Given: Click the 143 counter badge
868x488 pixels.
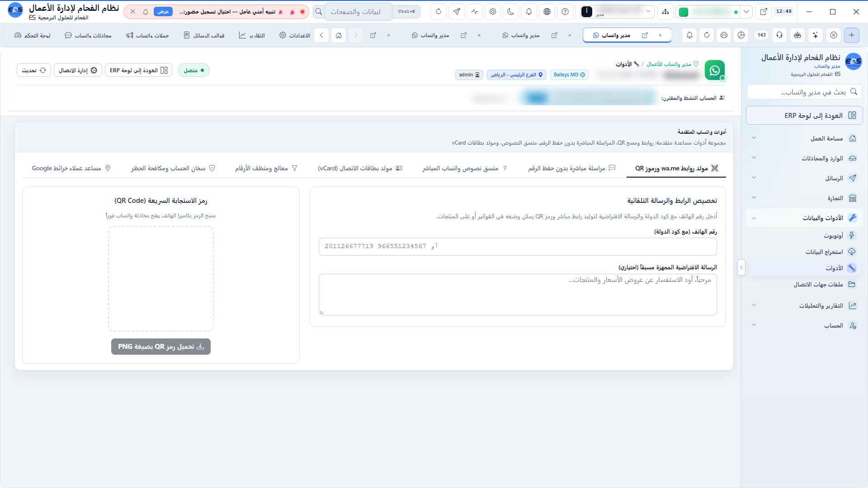Looking at the screenshot, I should click(762, 35).
